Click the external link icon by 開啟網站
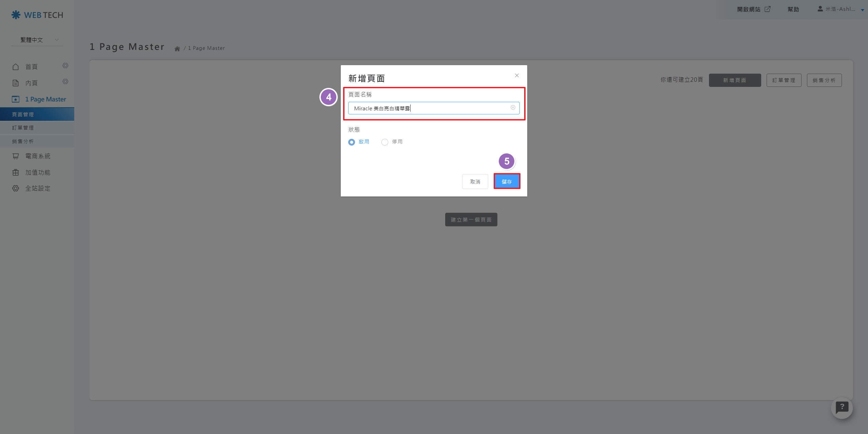Screen dimensions: 868x434 (x=768, y=9)
